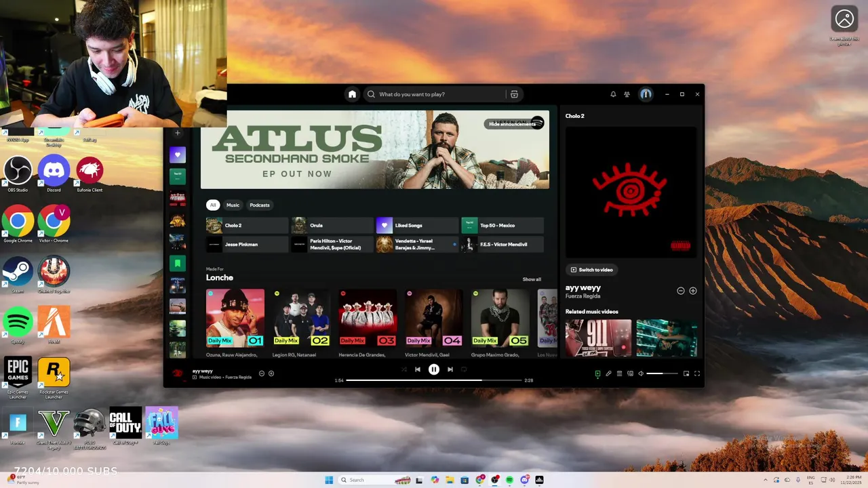Show all Made For Lonche mixes
Image resolution: width=868 pixels, height=488 pixels.
[532, 279]
